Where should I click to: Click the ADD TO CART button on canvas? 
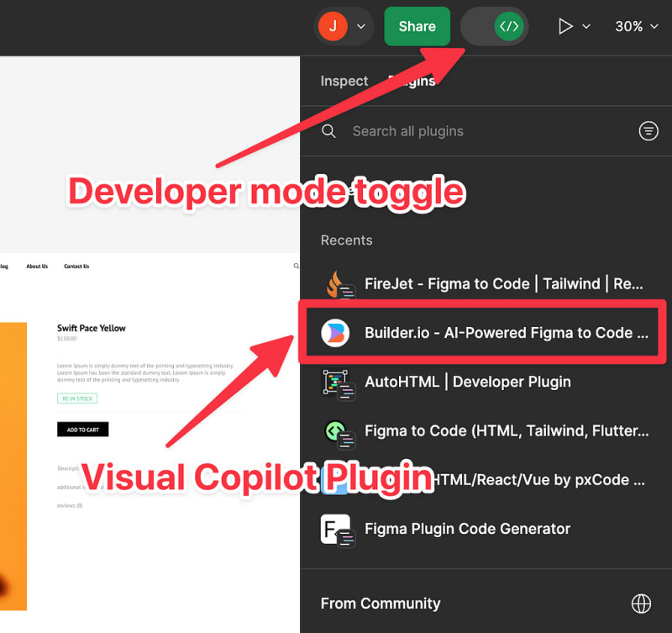click(82, 430)
